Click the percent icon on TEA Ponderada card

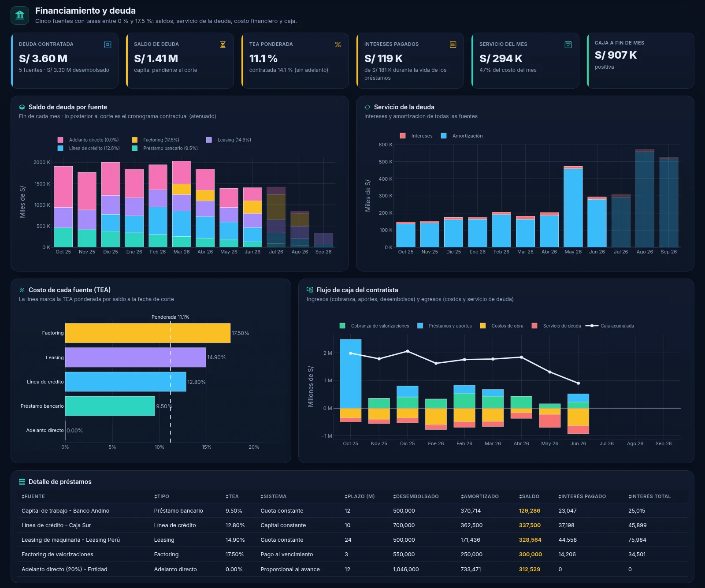point(338,45)
